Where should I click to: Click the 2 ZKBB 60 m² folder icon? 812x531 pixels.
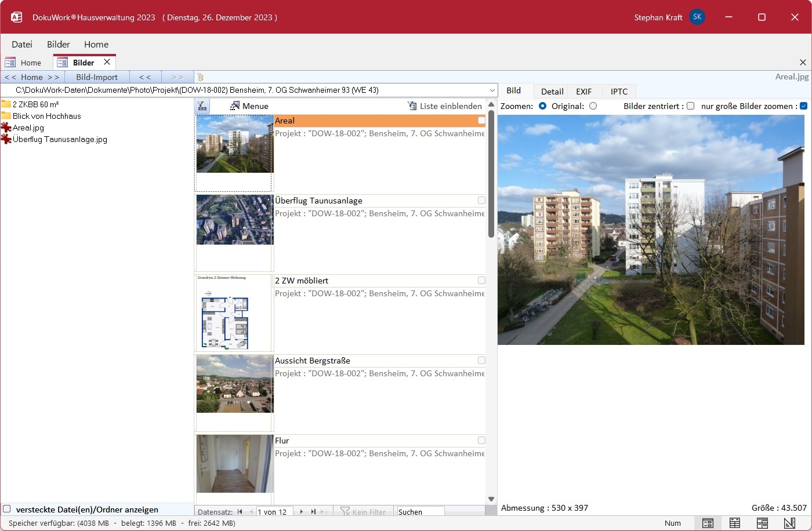6,104
